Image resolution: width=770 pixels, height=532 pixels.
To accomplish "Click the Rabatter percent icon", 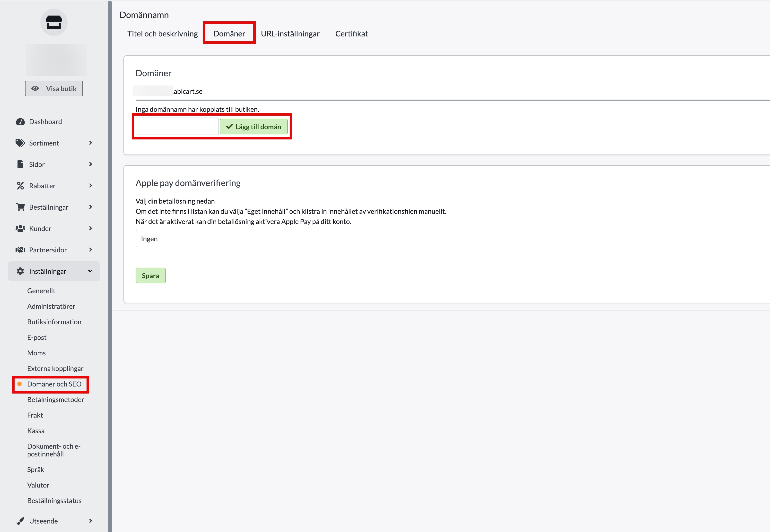I will [20, 186].
